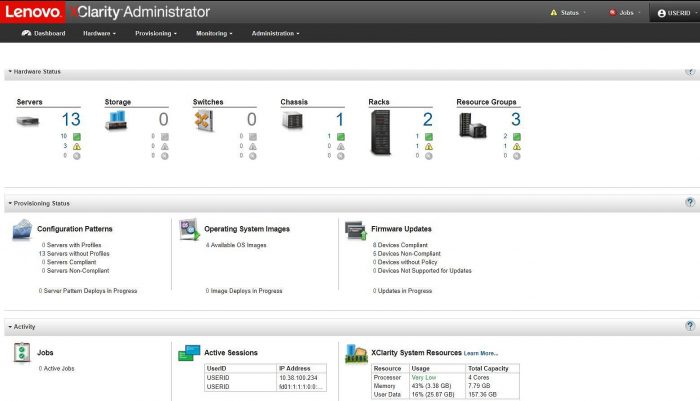Go to the Dashboard page
Image resolution: width=700 pixels, height=401 pixels.
pos(43,33)
